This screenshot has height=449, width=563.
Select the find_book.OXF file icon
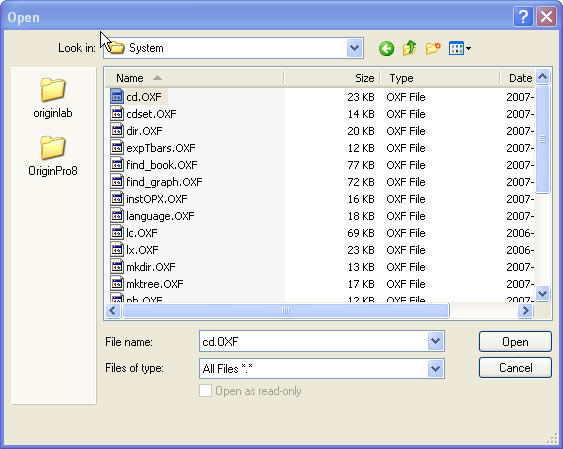tap(117, 165)
